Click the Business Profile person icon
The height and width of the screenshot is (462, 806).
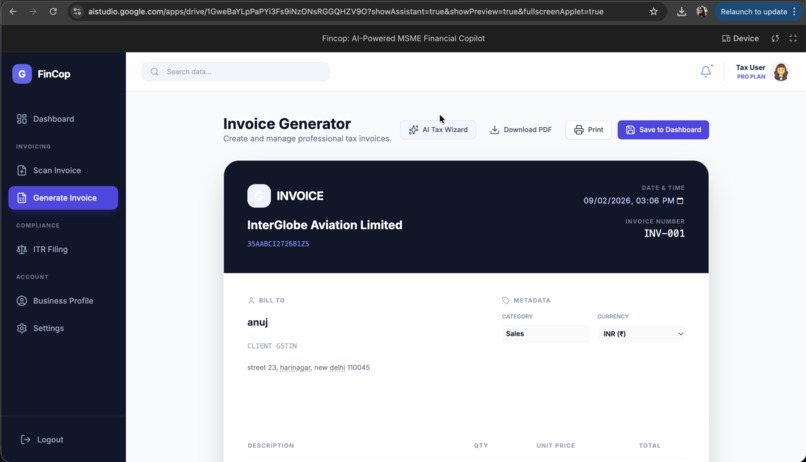tap(22, 301)
